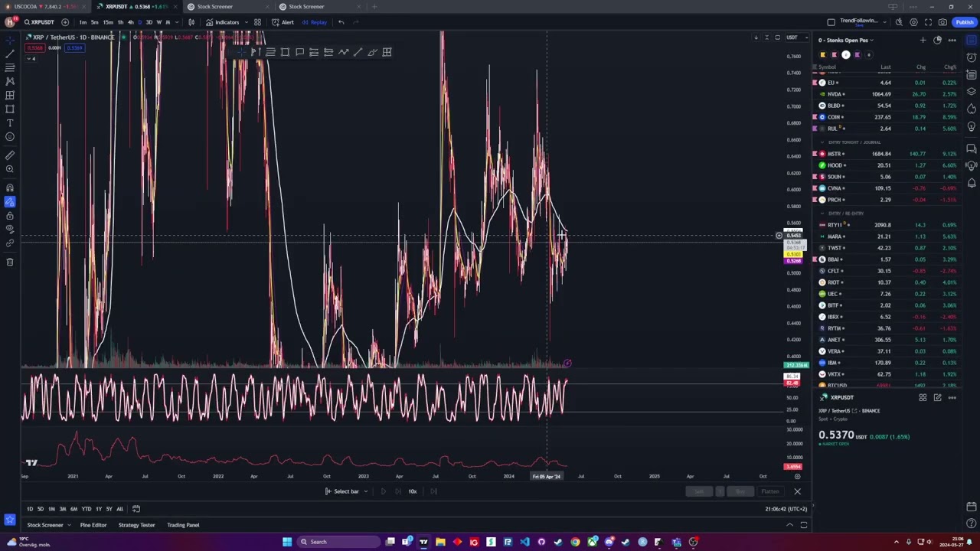Enter fullscreen mode
The height and width of the screenshot is (551, 980).
(x=928, y=22)
